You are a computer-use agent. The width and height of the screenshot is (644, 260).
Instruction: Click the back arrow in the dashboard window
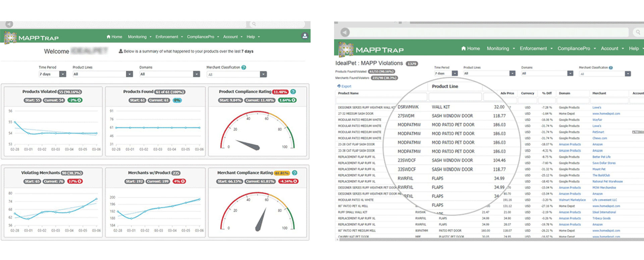click(9, 24)
